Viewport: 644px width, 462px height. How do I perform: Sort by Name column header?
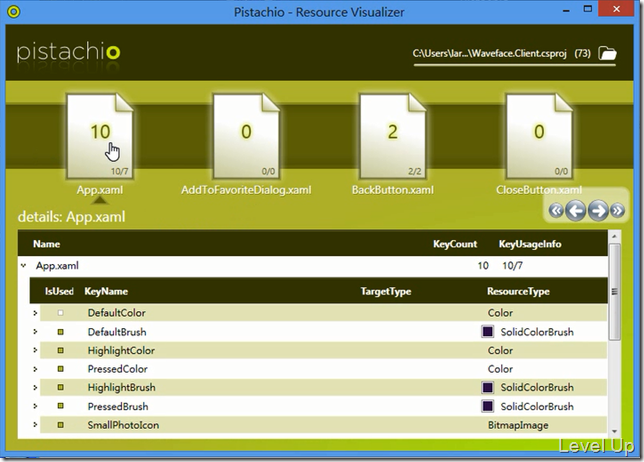pos(46,244)
